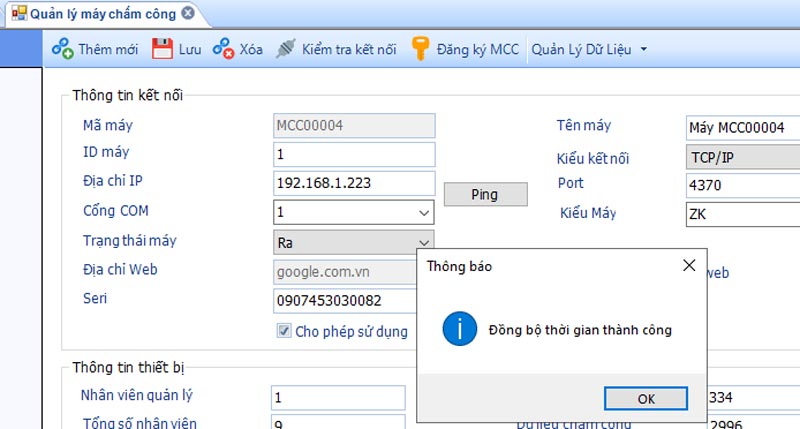
Task: Click the ID máy label
Action: (x=106, y=152)
